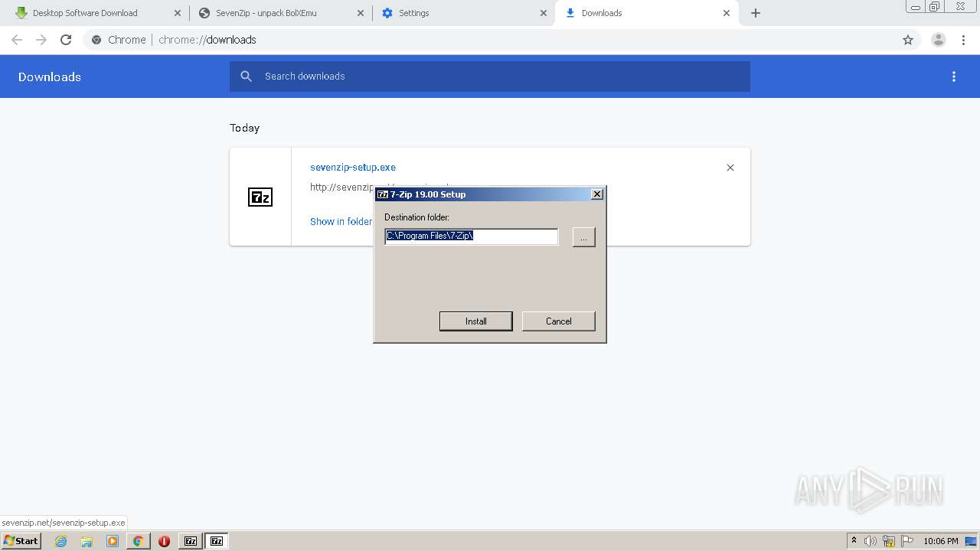Reload the Downloads page
Viewport: 980px width, 551px height.
coord(66,40)
